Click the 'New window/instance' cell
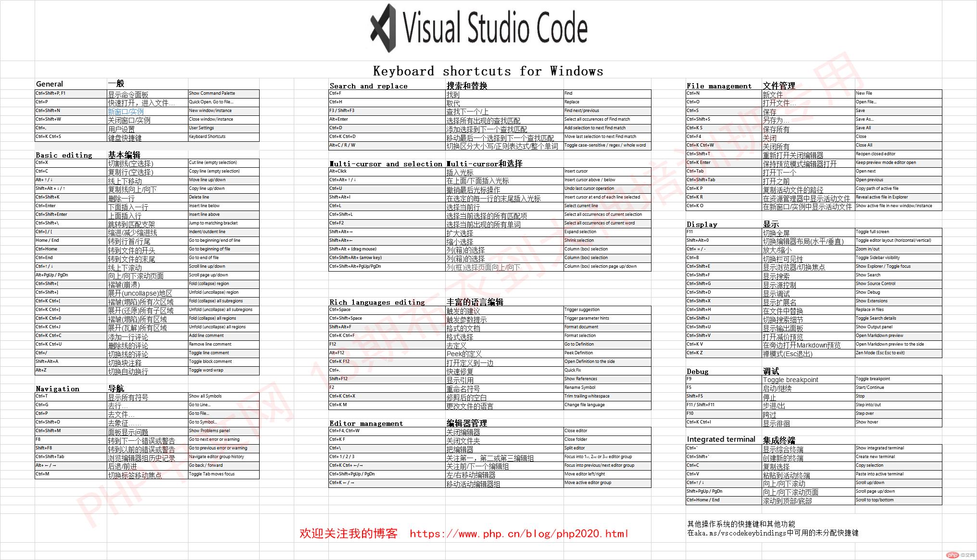 [224, 111]
